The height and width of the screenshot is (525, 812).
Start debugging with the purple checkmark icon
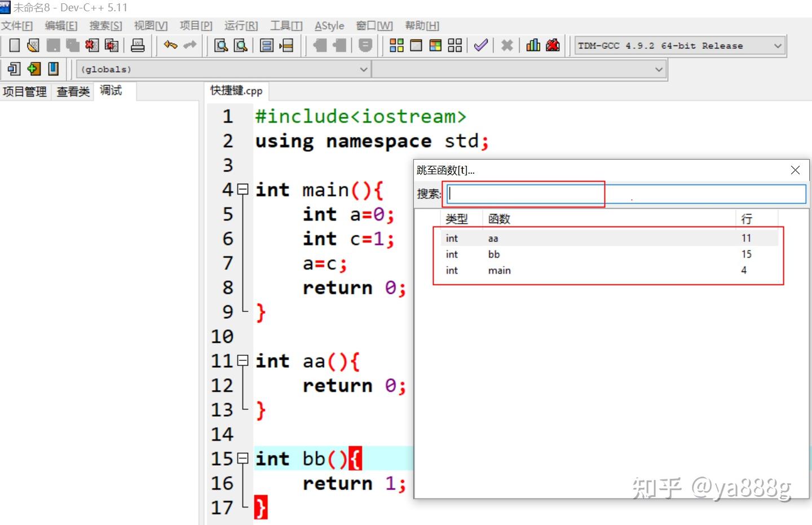click(480, 45)
